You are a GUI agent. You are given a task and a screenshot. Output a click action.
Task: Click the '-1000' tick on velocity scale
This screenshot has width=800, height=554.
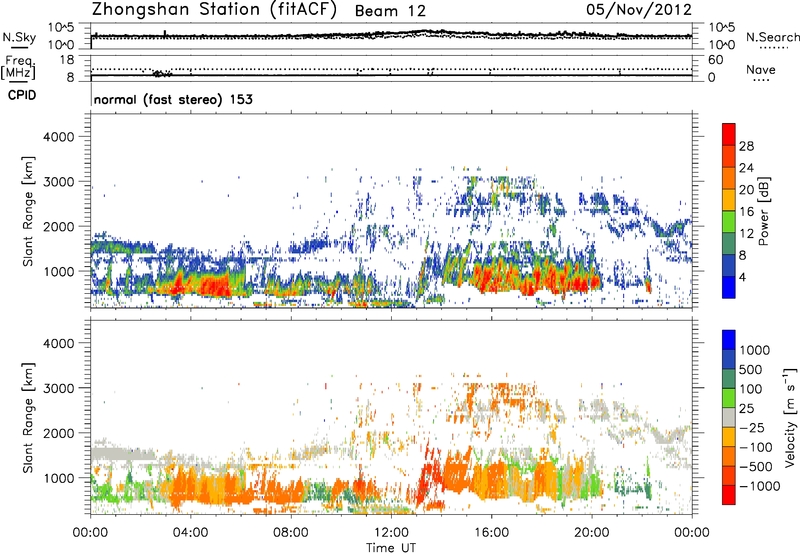[759, 486]
